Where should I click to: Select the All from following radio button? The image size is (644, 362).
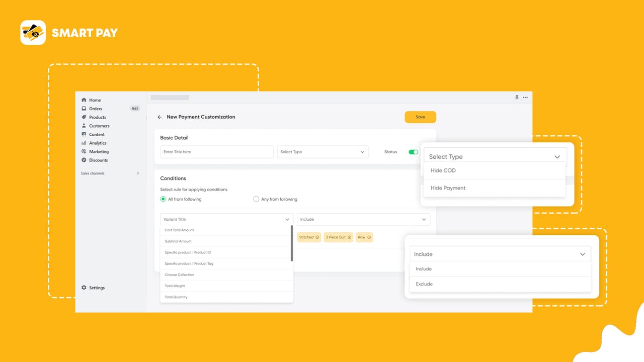(x=163, y=199)
